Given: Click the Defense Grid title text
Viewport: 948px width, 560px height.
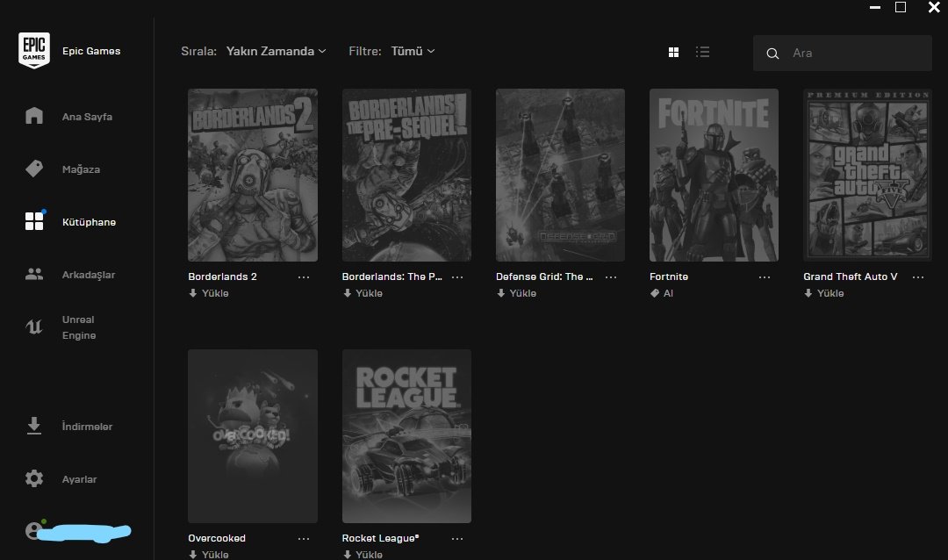Looking at the screenshot, I should [544, 276].
